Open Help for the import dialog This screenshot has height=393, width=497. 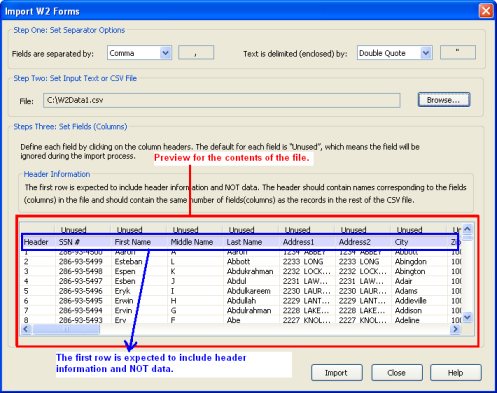455,373
